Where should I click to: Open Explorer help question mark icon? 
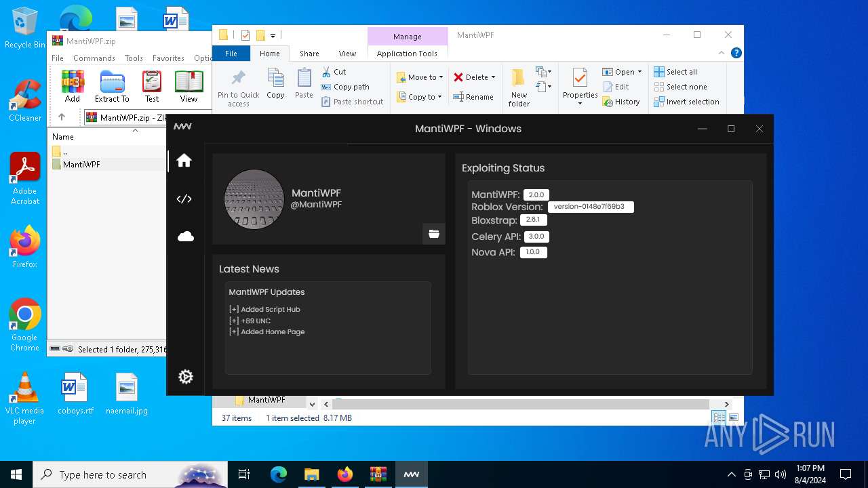pos(736,53)
